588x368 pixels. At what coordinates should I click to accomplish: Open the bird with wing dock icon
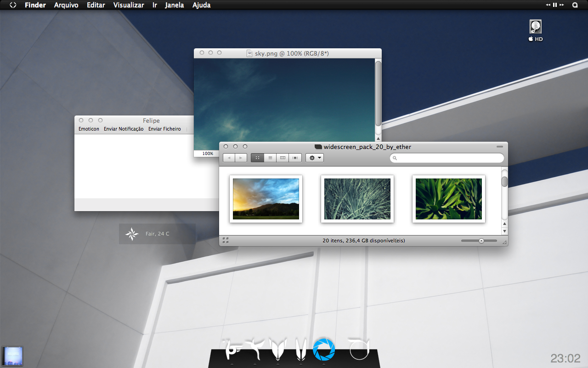pos(232,350)
